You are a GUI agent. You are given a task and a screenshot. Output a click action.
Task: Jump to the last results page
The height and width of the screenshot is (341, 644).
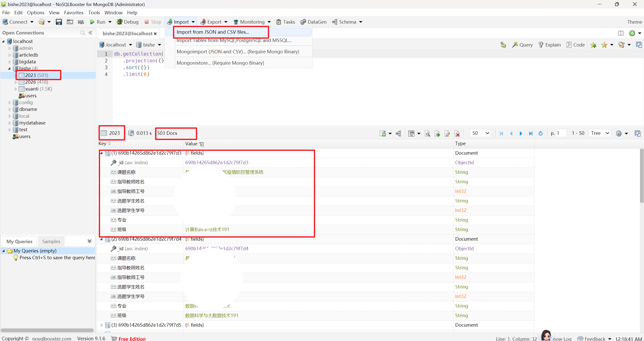click(x=531, y=133)
